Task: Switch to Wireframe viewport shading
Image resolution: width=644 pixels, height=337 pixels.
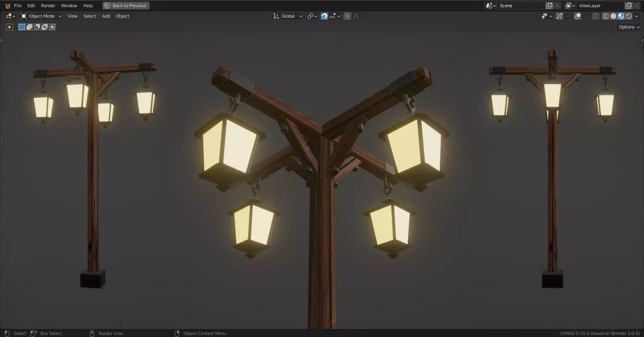Action: [x=605, y=16]
